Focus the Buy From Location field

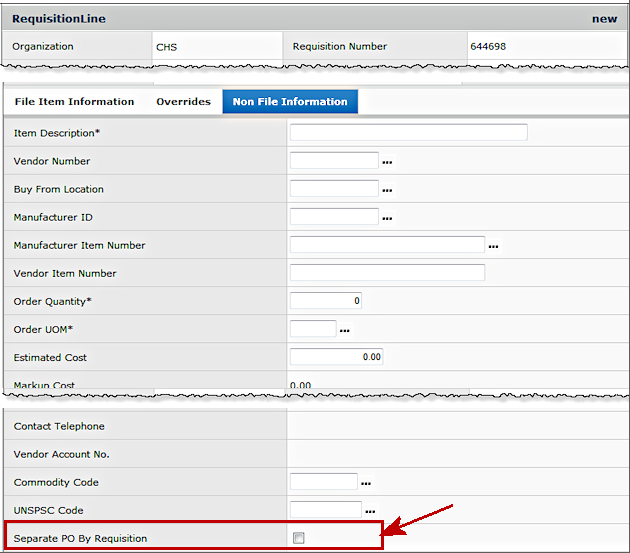(334, 189)
